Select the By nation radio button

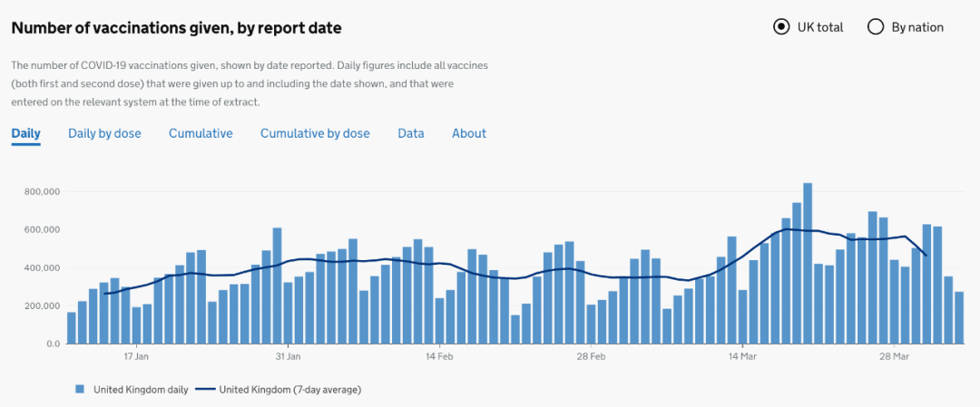coord(876,27)
